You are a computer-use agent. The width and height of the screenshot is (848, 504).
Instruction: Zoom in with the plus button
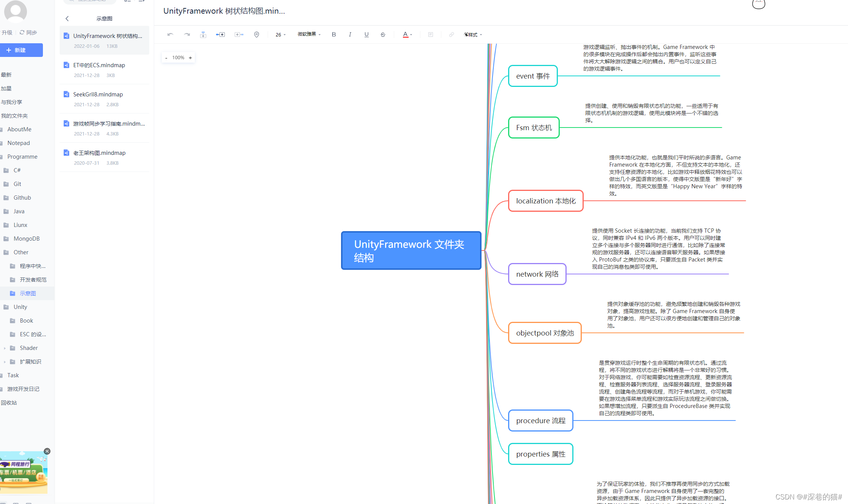[190, 58]
